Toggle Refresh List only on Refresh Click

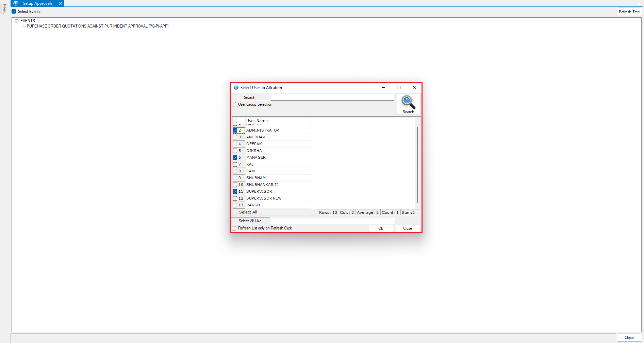coord(234,228)
